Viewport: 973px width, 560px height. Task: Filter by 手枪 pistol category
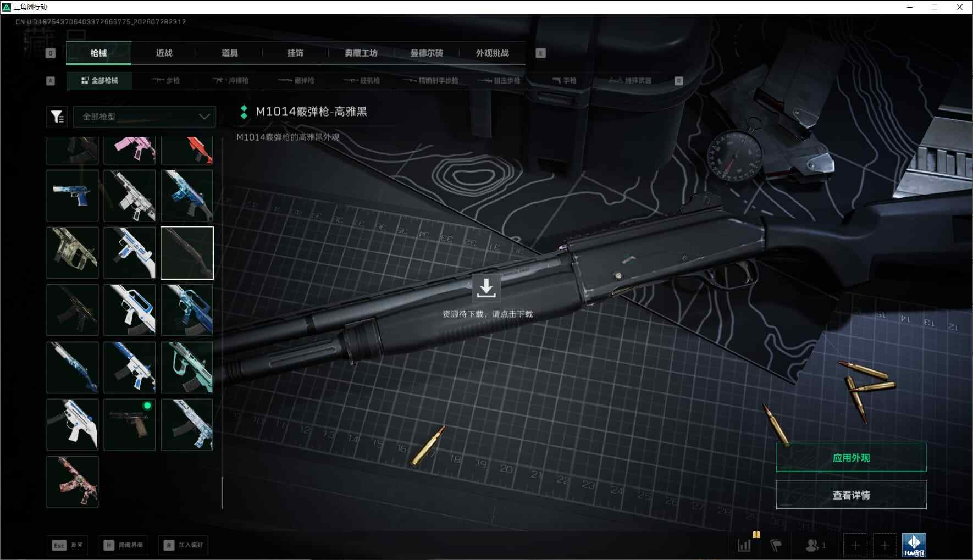(x=565, y=80)
